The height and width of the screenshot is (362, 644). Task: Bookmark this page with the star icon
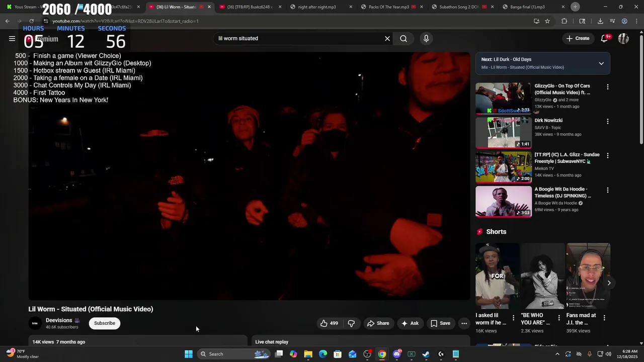tap(547, 21)
